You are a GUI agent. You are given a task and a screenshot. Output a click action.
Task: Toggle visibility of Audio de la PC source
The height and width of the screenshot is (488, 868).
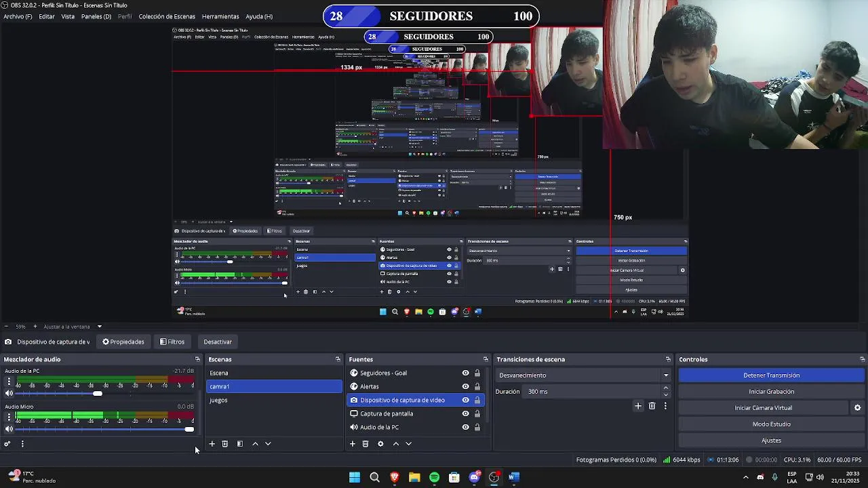(x=465, y=427)
